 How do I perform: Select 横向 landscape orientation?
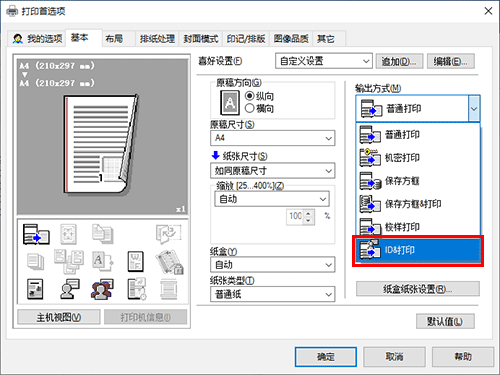click(259, 108)
